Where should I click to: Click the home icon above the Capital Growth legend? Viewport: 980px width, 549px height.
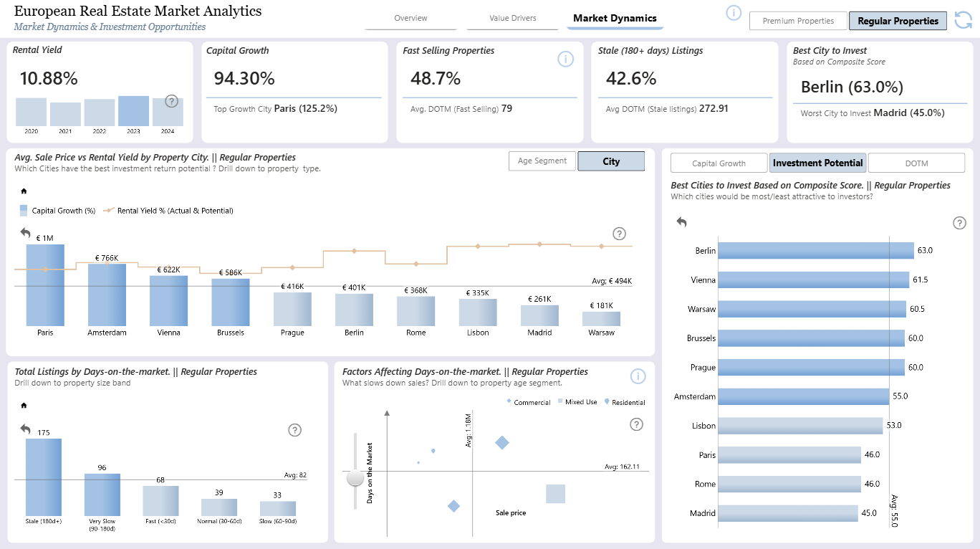pyautogui.click(x=24, y=191)
